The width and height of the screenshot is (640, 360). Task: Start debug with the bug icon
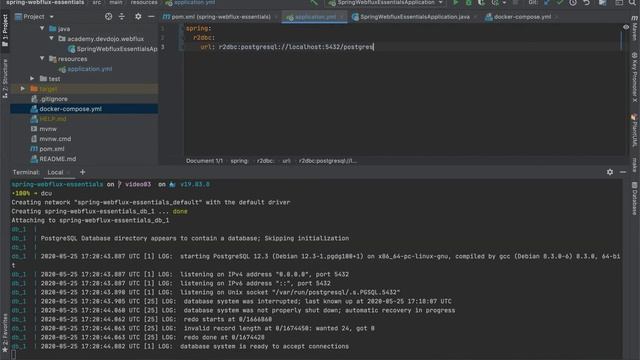click(469, 3)
